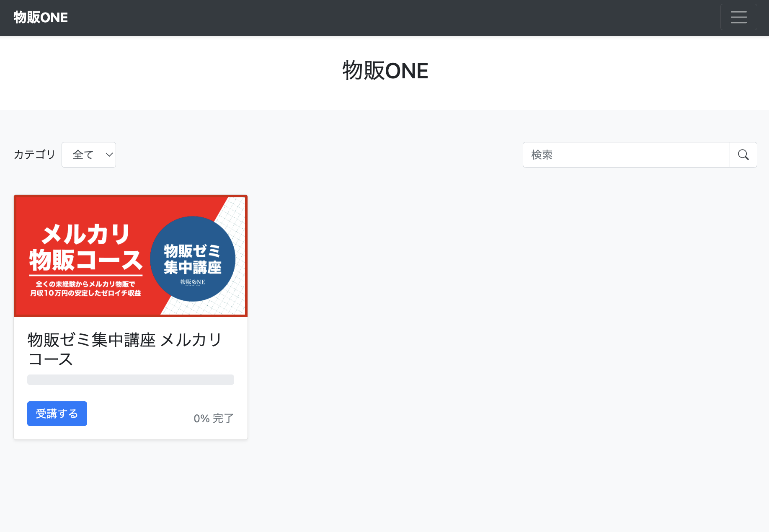Open the hamburger navigation menu

point(738,17)
